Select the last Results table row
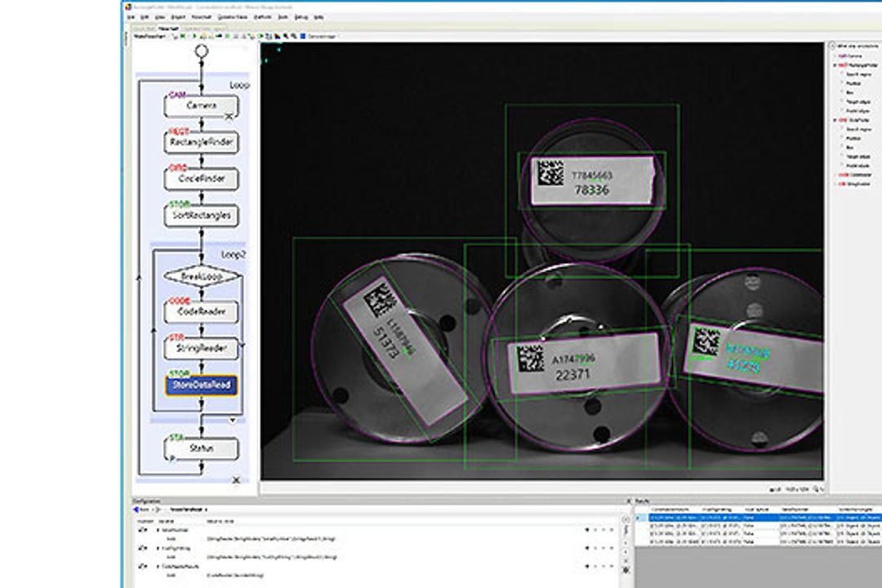Image resolution: width=882 pixels, height=588 pixels. click(x=759, y=541)
